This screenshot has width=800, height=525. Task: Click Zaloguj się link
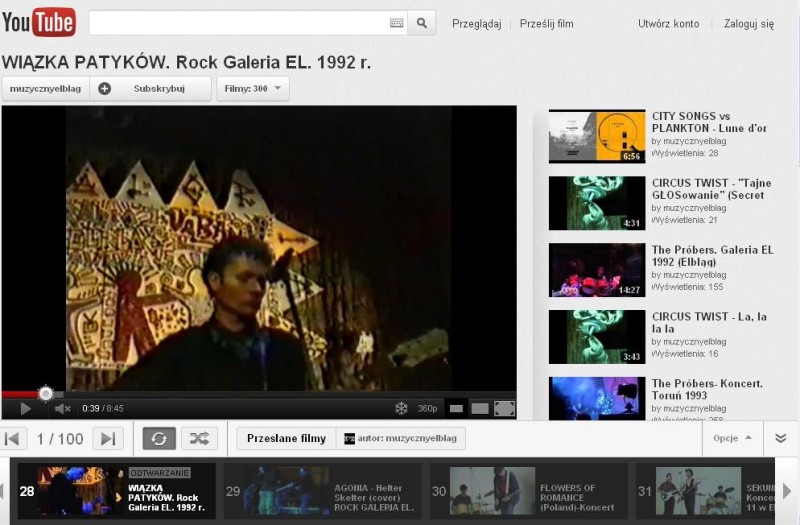[x=748, y=24]
